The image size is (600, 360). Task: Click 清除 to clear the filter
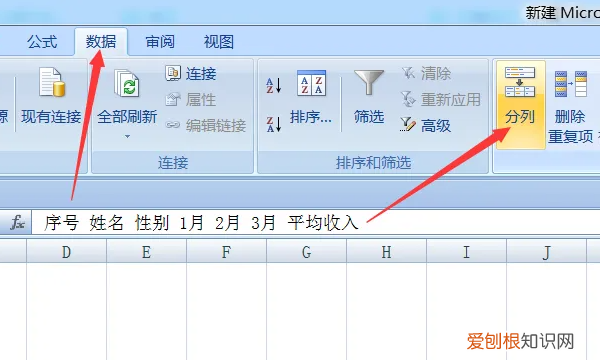(x=426, y=73)
